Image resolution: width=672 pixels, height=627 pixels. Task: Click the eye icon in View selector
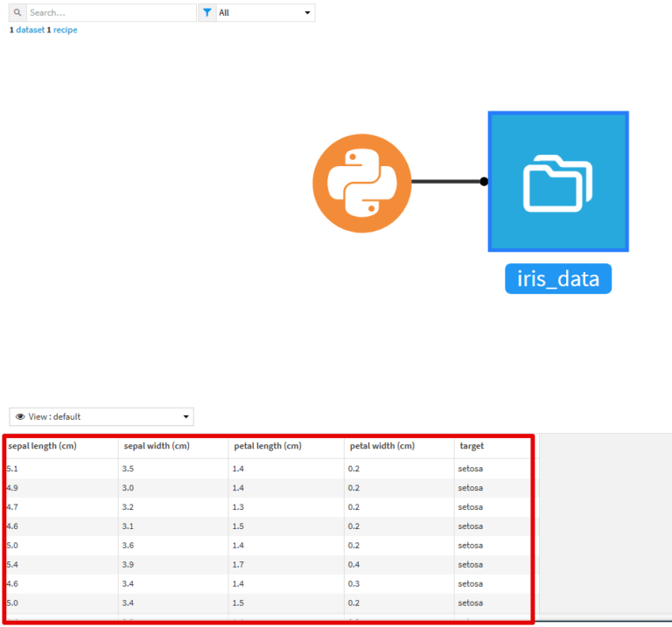(x=20, y=417)
